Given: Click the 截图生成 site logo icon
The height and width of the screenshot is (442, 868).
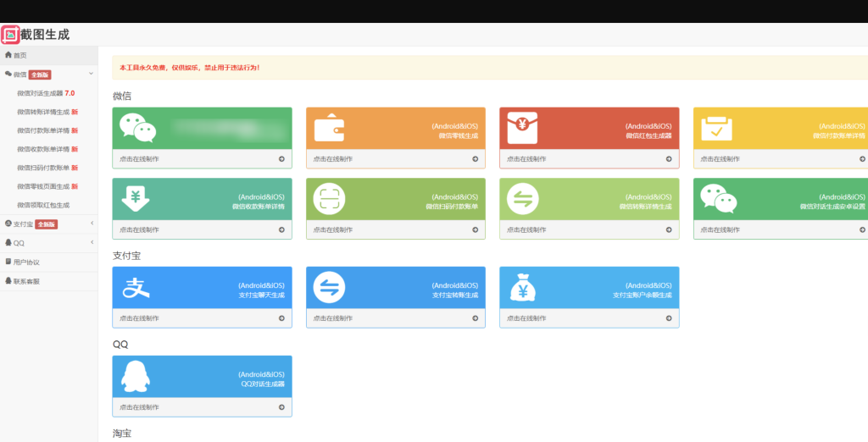Looking at the screenshot, I should pyautogui.click(x=10, y=35).
